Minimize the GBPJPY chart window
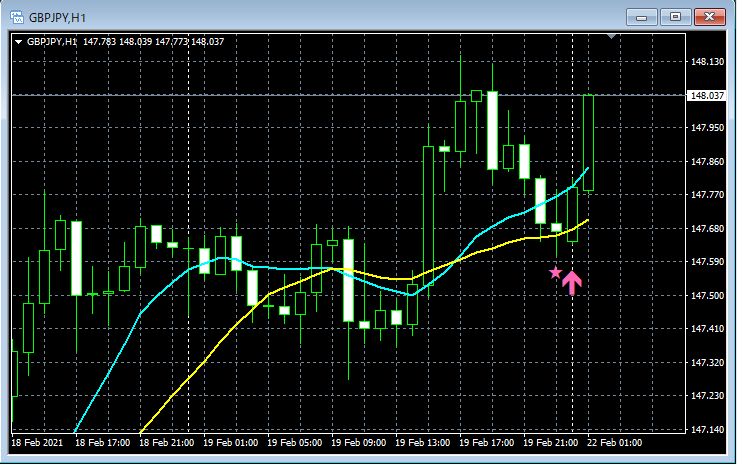The image size is (738, 464). 641,17
